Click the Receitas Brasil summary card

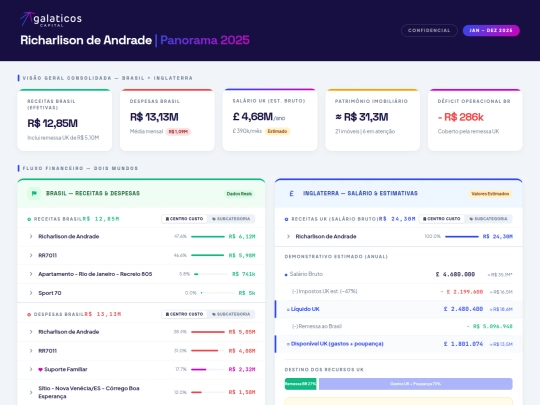tap(65, 120)
